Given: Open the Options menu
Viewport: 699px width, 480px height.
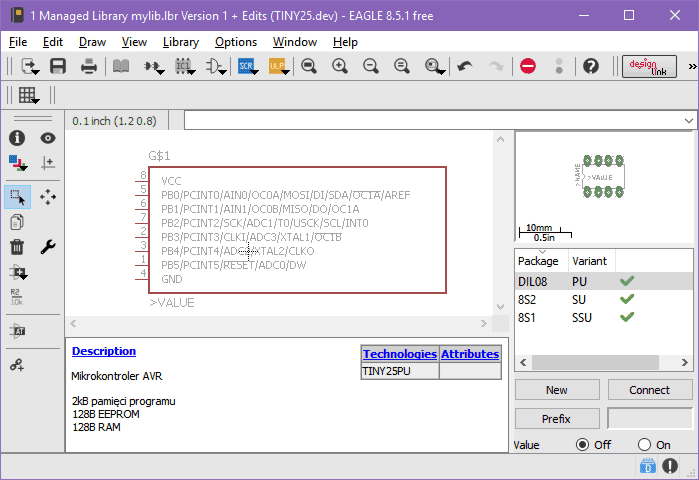Looking at the screenshot, I should (236, 42).
